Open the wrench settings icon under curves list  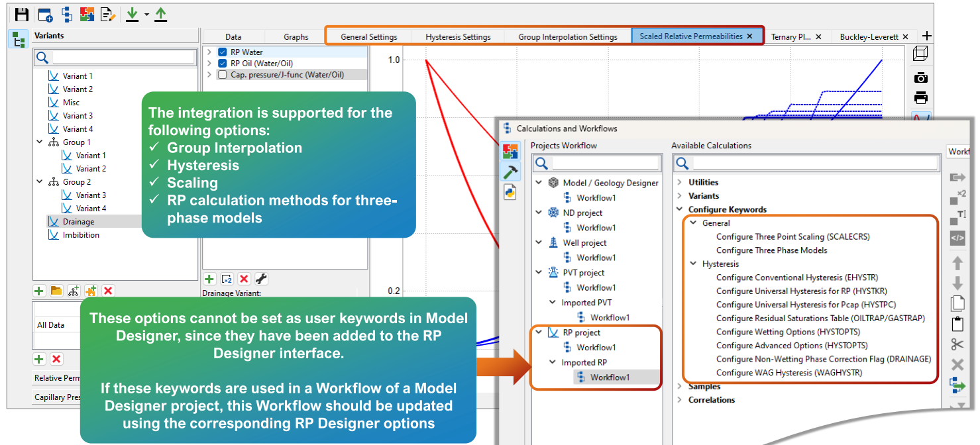coord(261,279)
